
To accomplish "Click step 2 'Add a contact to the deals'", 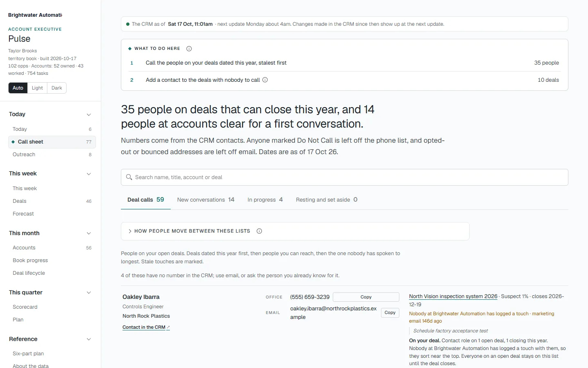I will [345, 80].
